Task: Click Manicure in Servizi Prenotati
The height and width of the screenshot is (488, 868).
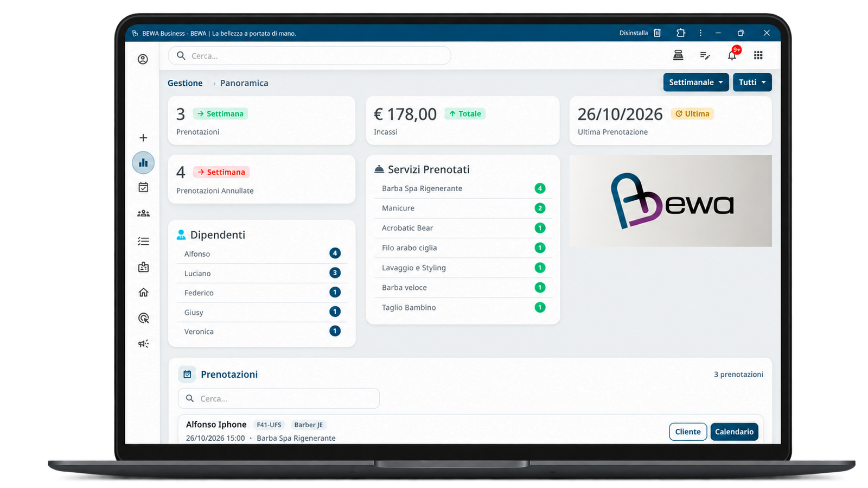Action: tap(463, 208)
